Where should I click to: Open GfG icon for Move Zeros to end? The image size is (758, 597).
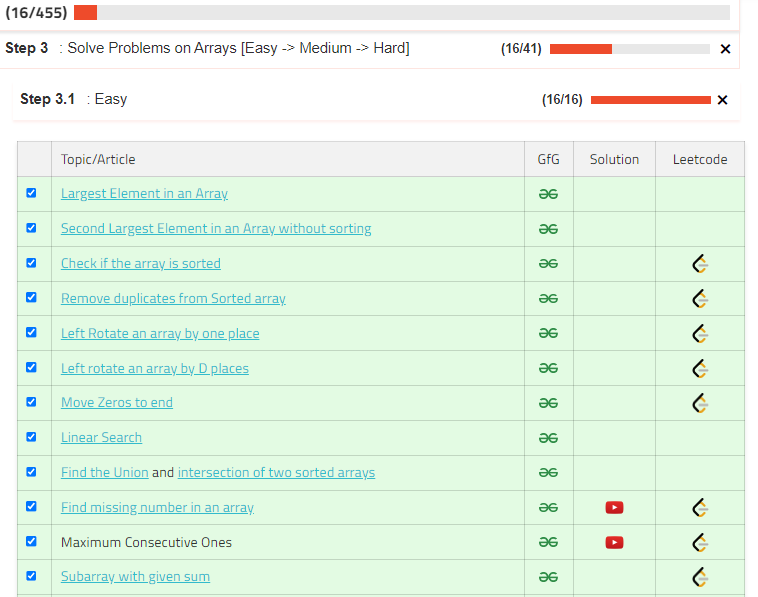click(548, 403)
